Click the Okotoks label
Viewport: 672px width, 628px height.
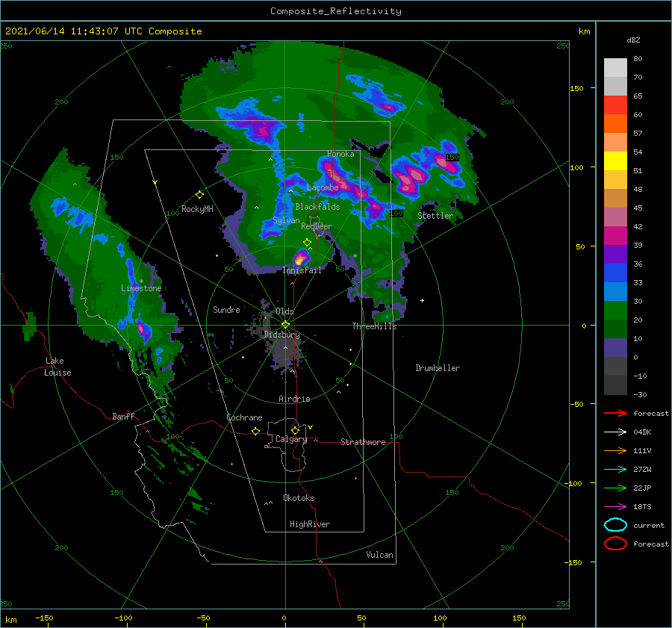point(299,498)
